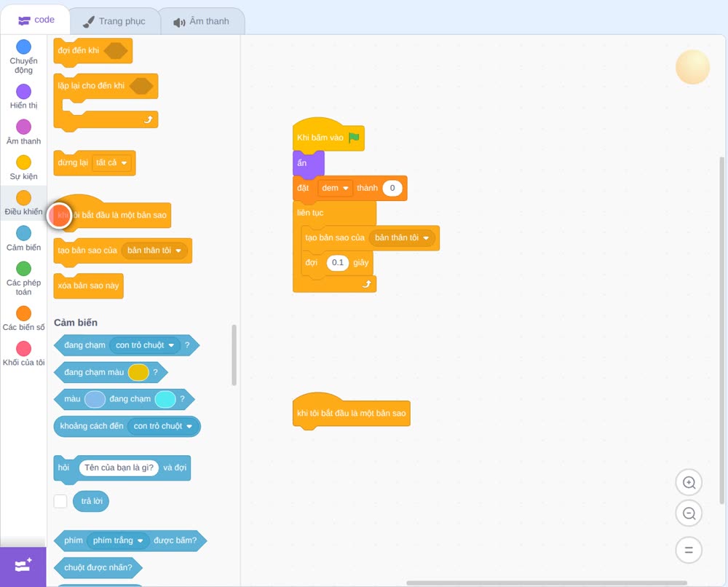
Task: Click the add extension button
Action: click(x=23, y=566)
